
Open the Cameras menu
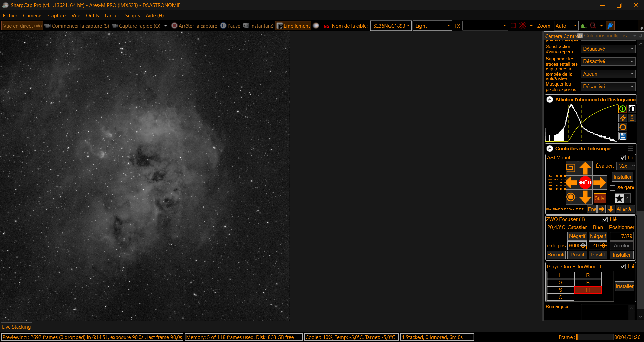(33, 16)
